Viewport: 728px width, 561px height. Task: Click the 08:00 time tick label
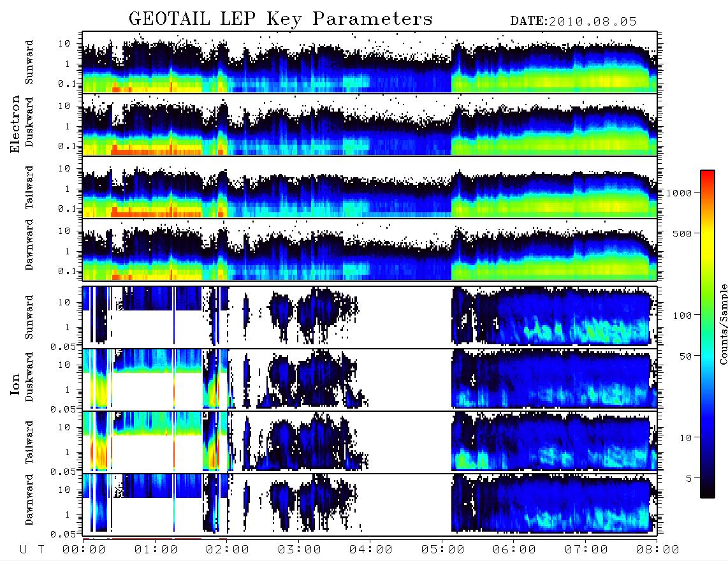[x=658, y=550]
